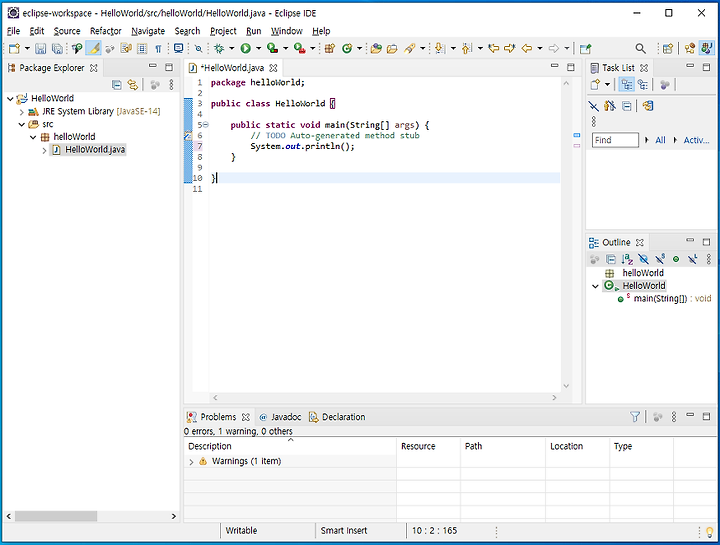720x545 pixels.
Task: Click the Open Task folder icon
Action: 392,48
